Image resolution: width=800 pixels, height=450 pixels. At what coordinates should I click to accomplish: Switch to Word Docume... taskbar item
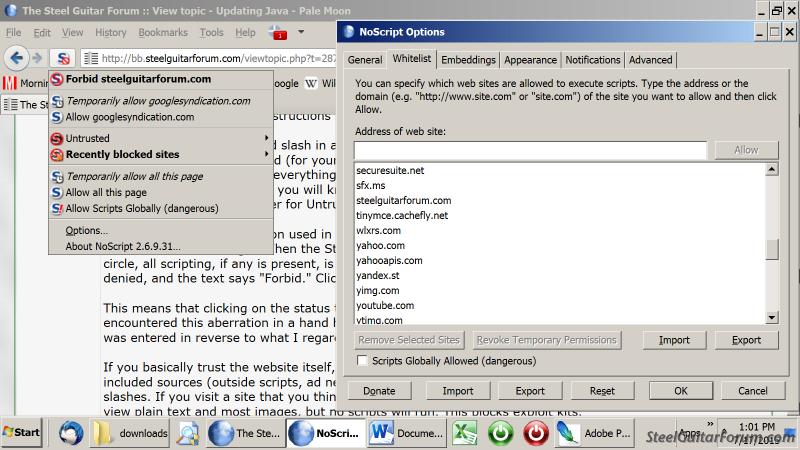(x=407, y=433)
